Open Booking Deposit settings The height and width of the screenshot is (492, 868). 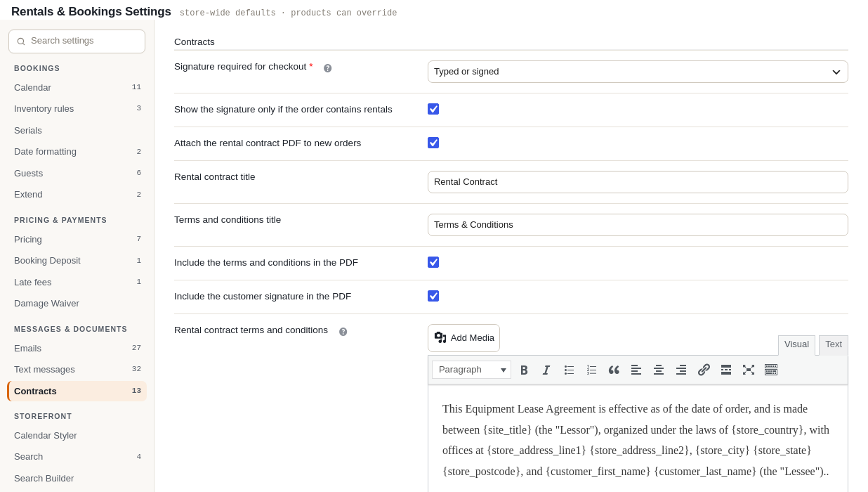coord(77,260)
